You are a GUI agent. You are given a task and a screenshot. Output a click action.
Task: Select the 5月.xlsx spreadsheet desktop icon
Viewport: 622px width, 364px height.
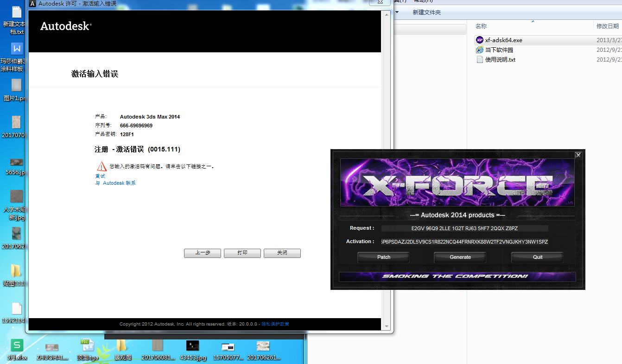[x=17, y=345]
